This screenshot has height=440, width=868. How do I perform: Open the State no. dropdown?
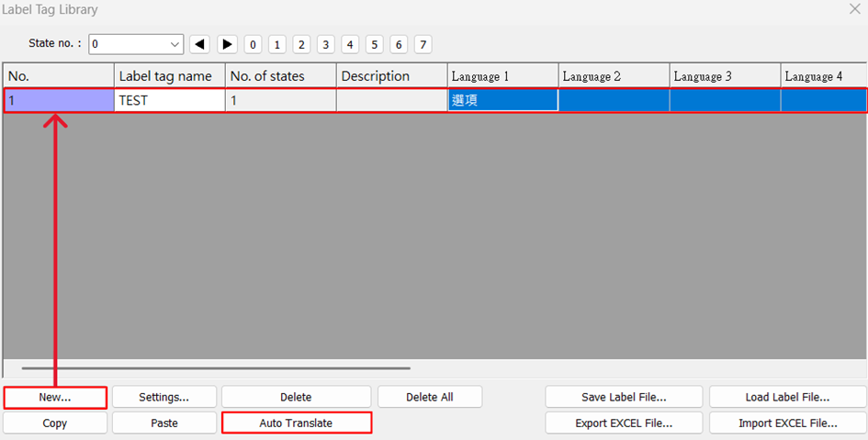point(175,44)
